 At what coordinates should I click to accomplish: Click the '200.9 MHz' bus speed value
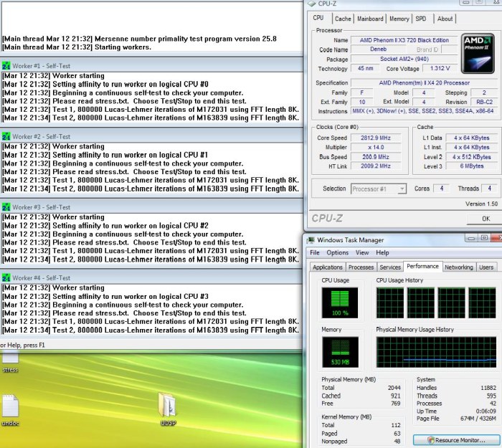[376, 157]
